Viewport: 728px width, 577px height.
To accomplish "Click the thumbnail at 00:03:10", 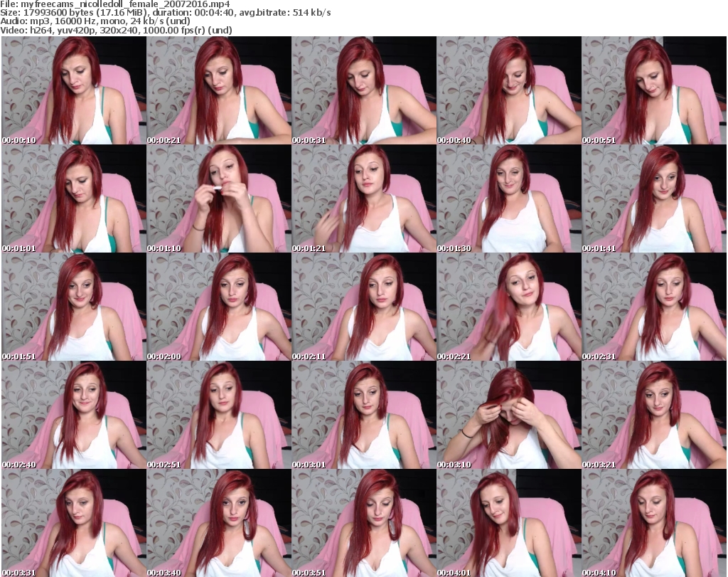I will coord(509,415).
